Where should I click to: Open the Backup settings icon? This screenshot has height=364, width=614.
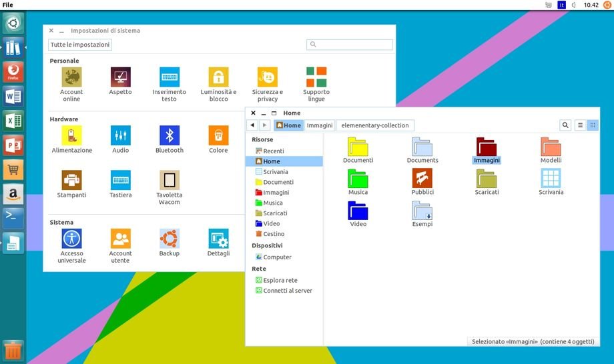[170, 239]
